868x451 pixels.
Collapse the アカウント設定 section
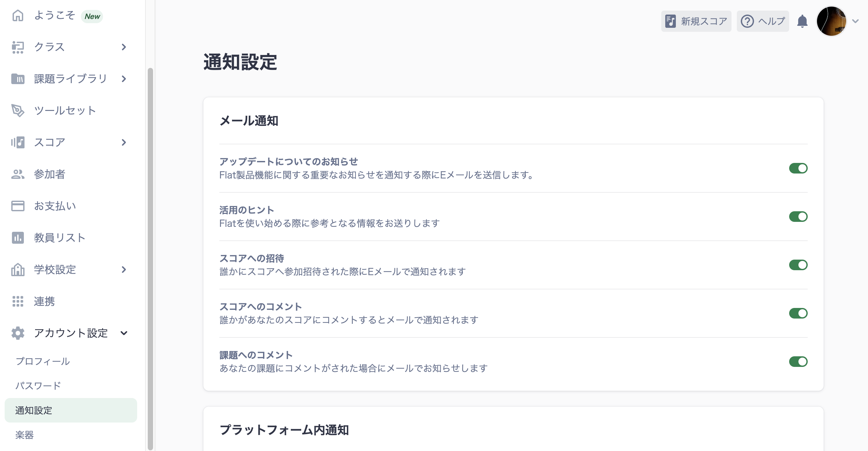[124, 333]
